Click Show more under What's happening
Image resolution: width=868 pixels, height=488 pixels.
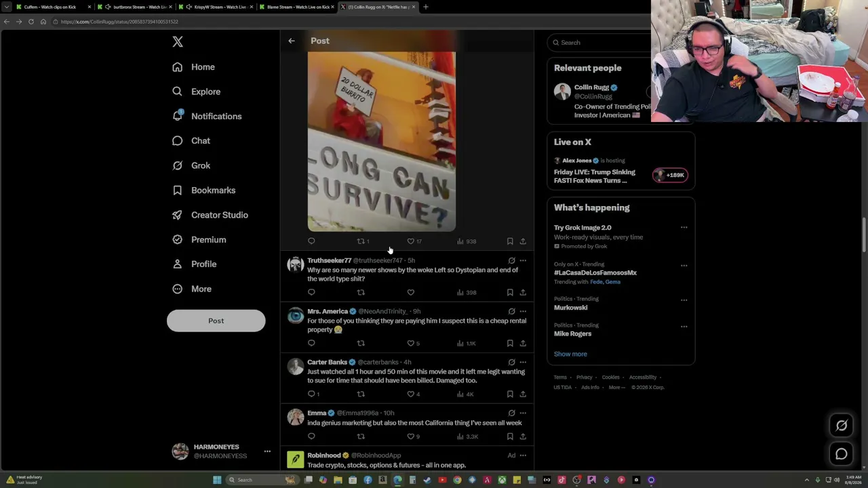click(570, 354)
